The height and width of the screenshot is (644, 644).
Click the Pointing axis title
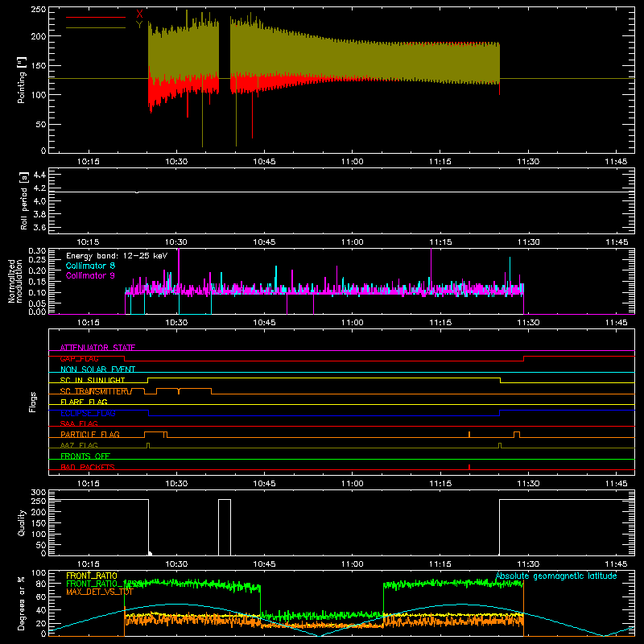tap(21, 80)
